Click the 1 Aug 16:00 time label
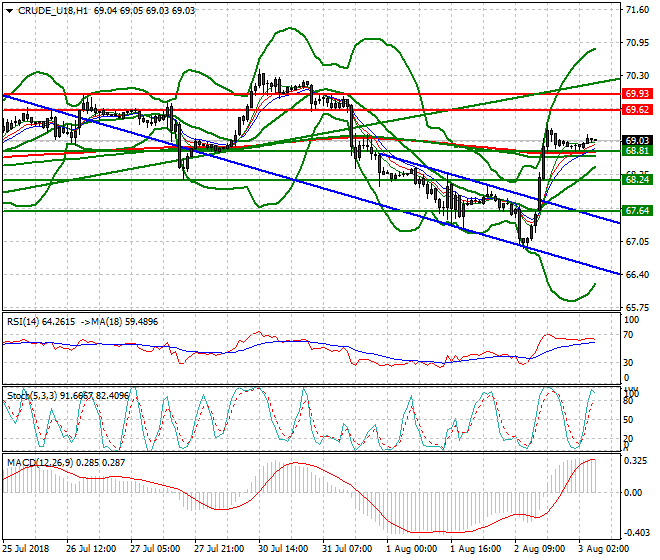Screen dimensions: 660x560 tap(476, 549)
